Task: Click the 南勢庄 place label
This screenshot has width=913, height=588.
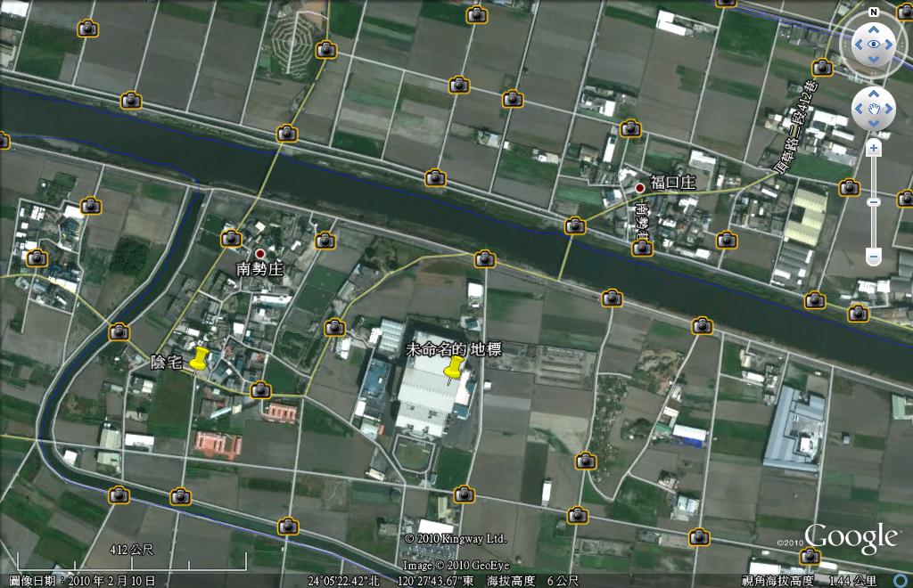Action: [259, 269]
